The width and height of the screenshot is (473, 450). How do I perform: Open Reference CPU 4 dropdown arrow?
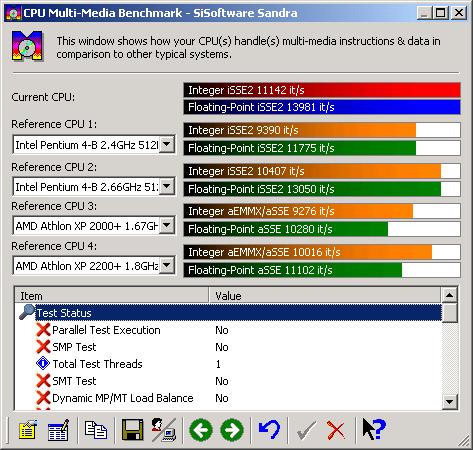point(167,266)
